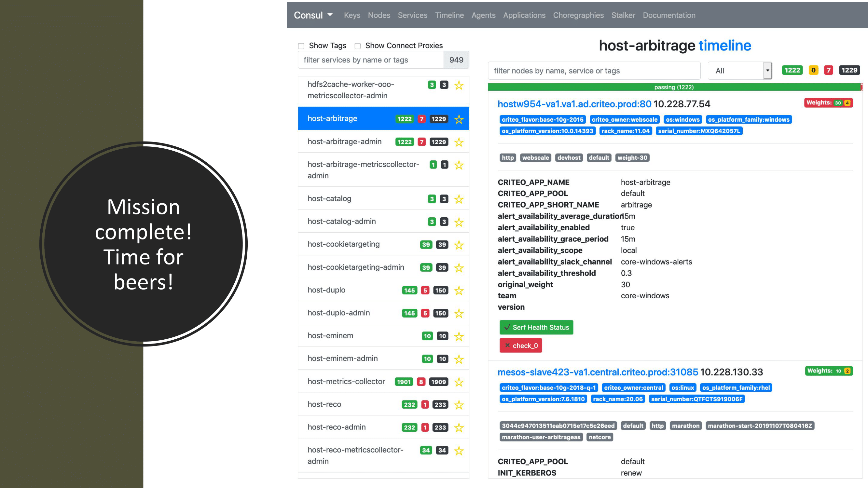This screenshot has height=488, width=868.
Task: Star the host-catalog-admin row
Action: coord(459,222)
